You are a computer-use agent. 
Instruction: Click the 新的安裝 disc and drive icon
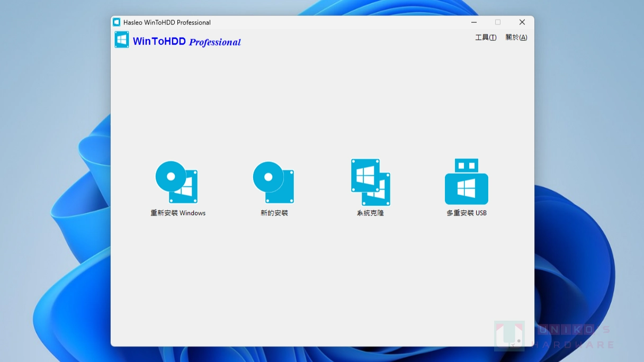273,182
